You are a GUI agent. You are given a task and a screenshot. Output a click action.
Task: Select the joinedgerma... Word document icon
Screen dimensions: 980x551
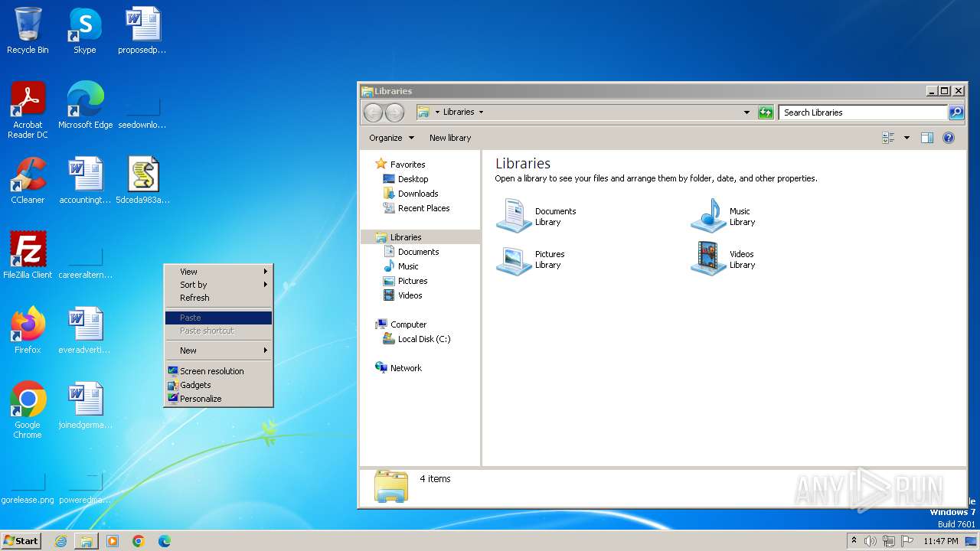(x=85, y=406)
